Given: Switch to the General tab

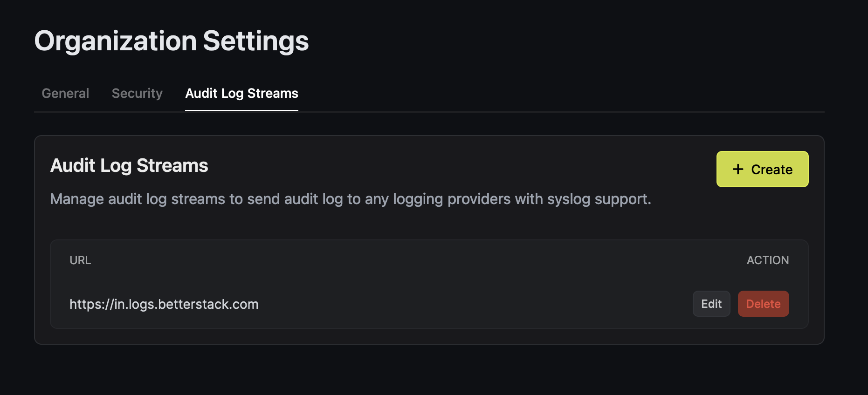Looking at the screenshot, I should pyautogui.click(x=65, y=93).
